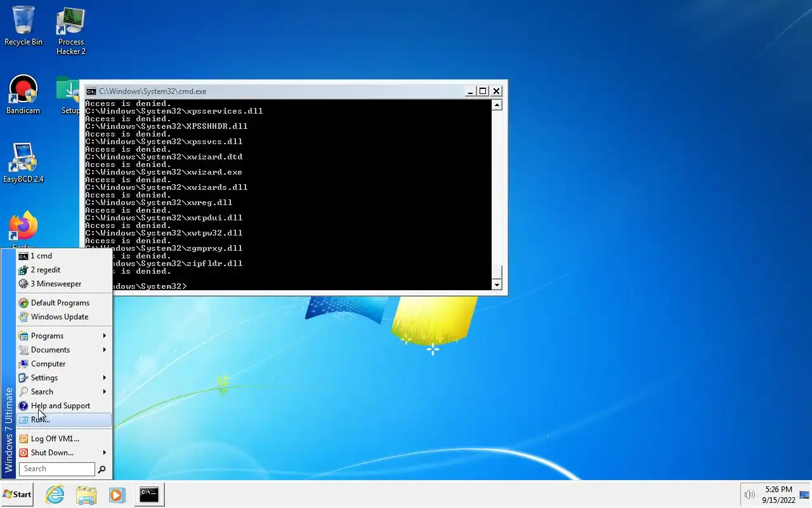Click the Start button
Viewport: 812px width, 508px height.
coord(17,495)
